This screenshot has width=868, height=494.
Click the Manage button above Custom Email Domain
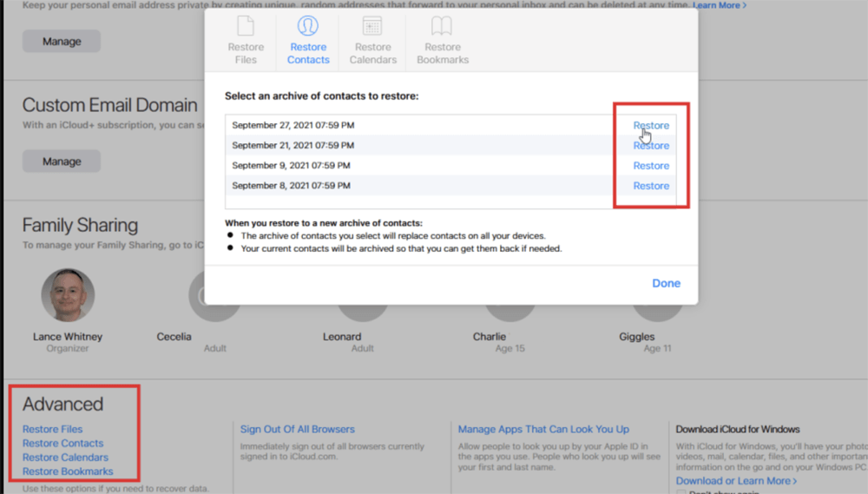pyautogui.click(x=62, y=41)
